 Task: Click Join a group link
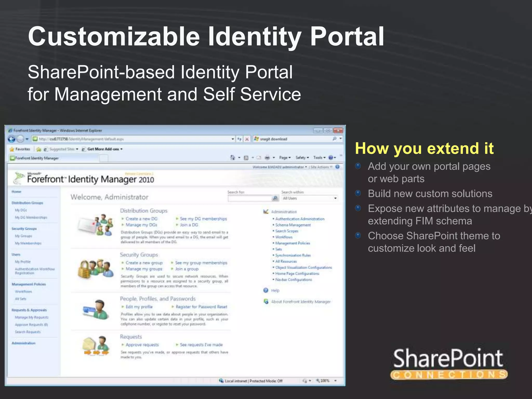187,269
